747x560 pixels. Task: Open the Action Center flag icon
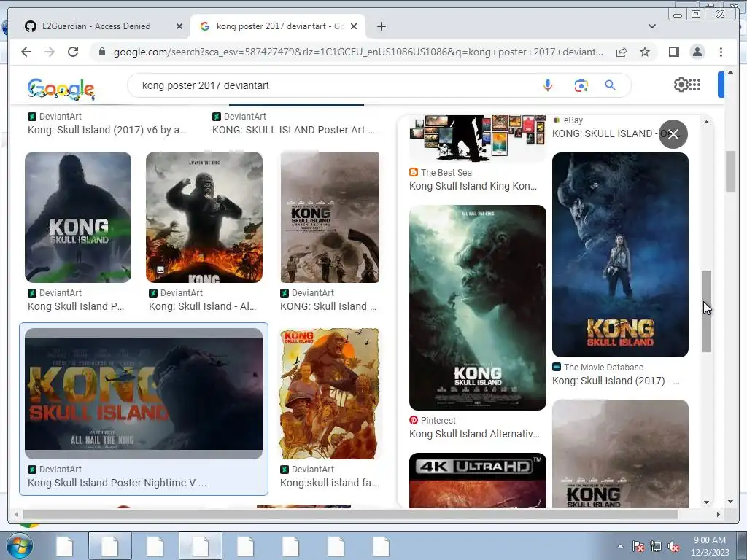638,547
